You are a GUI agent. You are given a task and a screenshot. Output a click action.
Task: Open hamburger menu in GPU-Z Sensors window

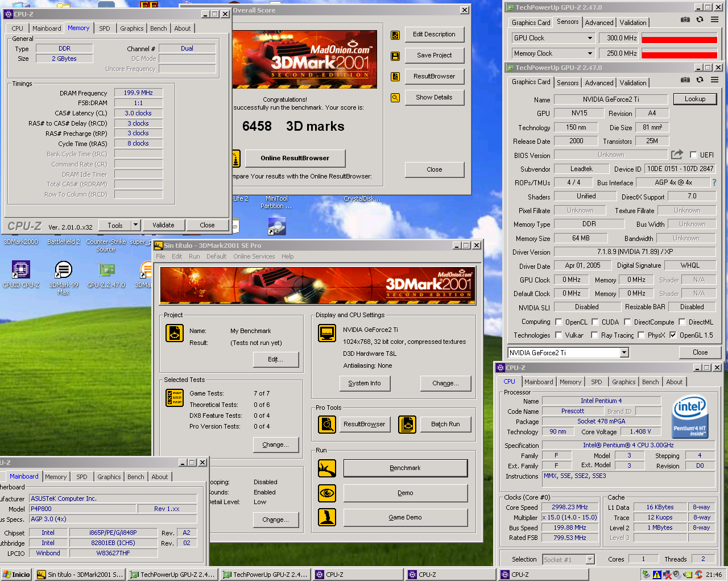[x=714, y=19]
